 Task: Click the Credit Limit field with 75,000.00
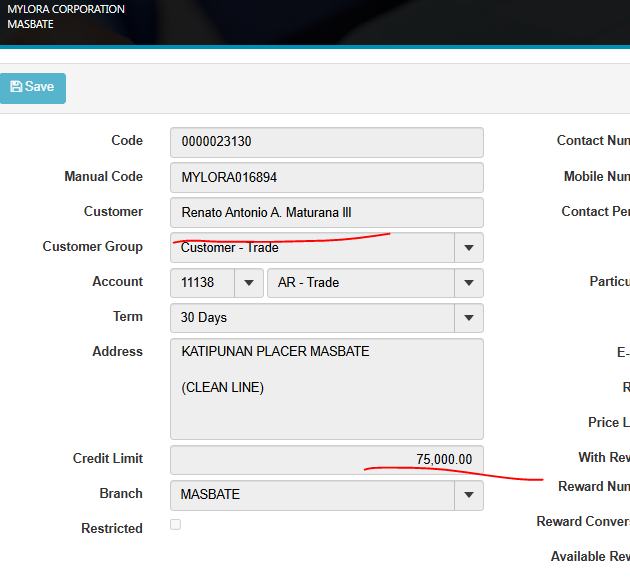click(x=326, y=460)
